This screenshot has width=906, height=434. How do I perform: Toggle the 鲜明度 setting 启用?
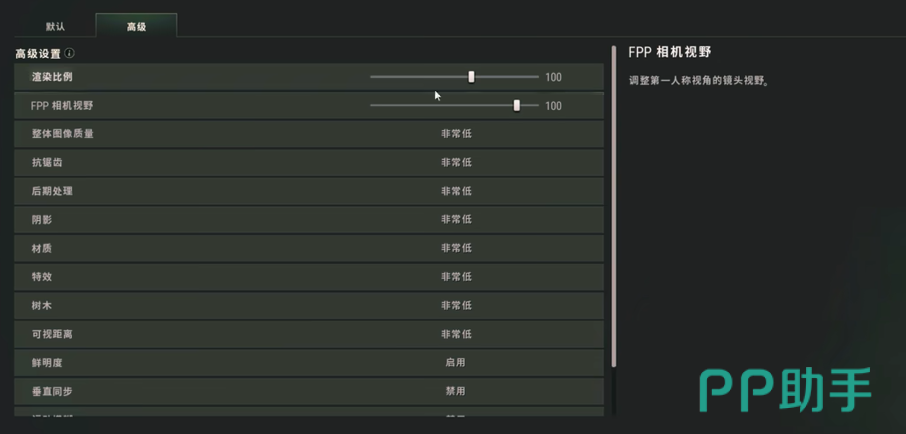point(455,362)
